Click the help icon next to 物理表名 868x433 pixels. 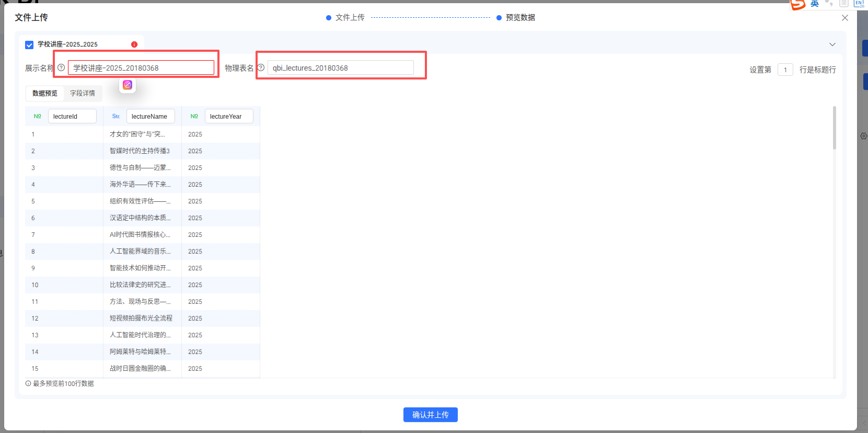[x=261, y=67]
